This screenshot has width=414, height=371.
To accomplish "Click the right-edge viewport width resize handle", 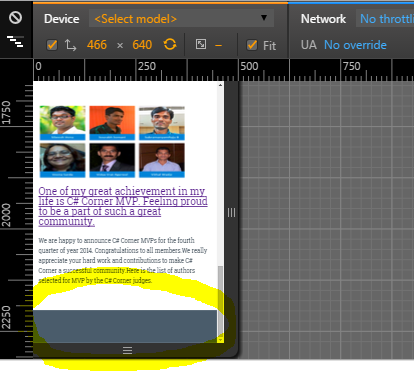I will [x=231, y=213].
